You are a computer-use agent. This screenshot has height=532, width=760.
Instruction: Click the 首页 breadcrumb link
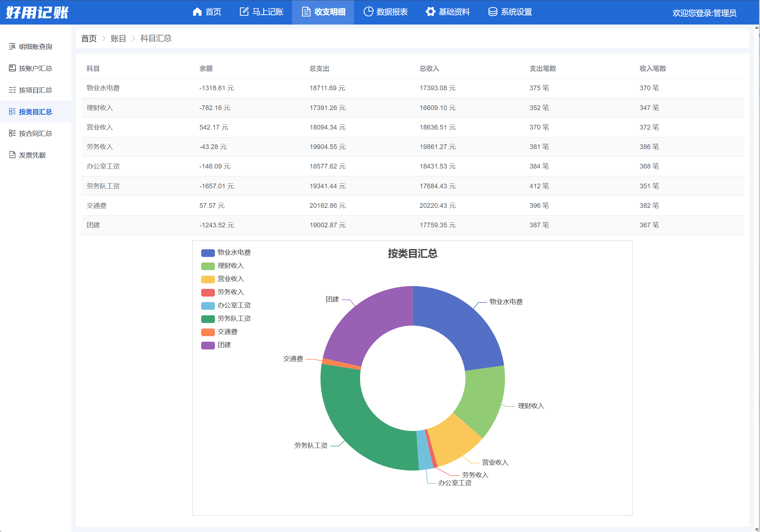point(89,38)
